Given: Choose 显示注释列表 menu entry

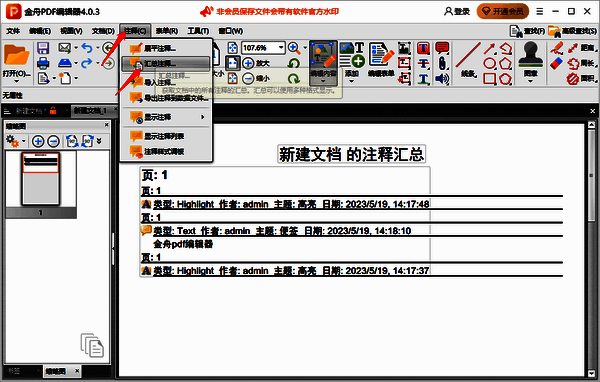Looking at the screenshot, I should tap(166, 136).
